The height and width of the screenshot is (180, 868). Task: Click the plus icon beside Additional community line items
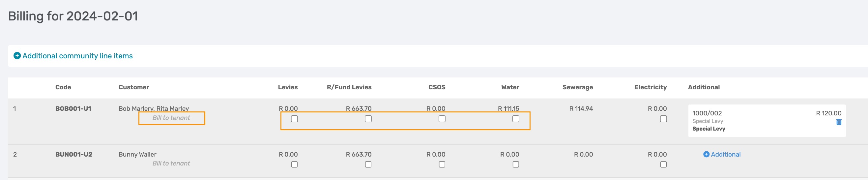[x=17, y=56]
